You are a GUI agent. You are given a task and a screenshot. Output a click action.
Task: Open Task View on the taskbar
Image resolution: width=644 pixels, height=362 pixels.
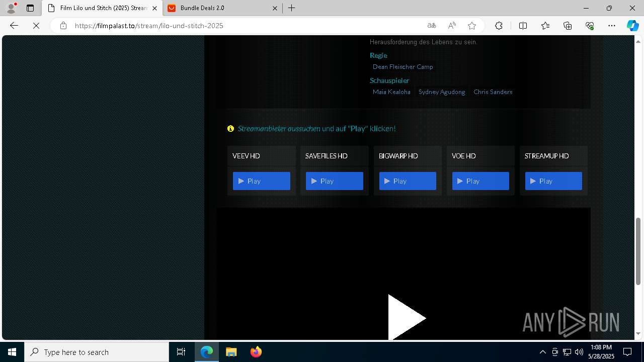(181, 352)
